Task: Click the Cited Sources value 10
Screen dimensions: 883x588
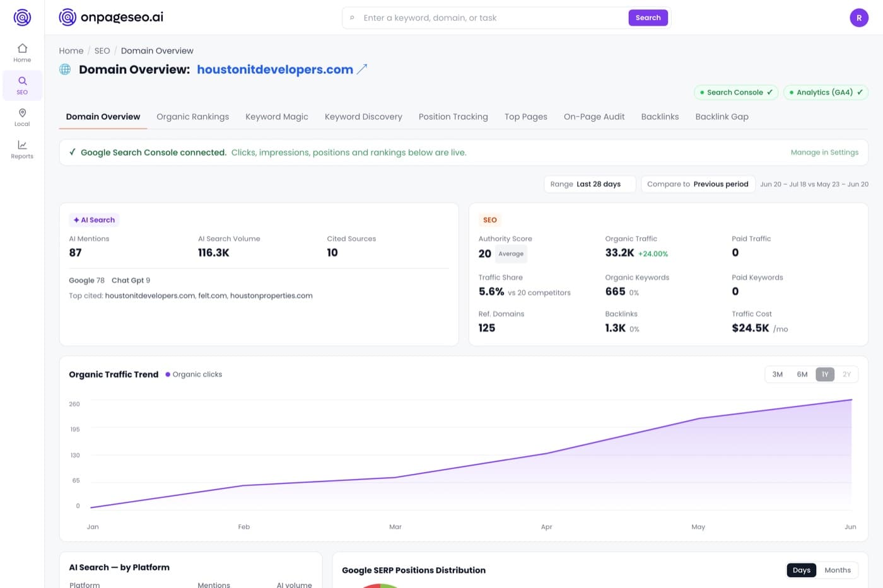Action: 332,253
